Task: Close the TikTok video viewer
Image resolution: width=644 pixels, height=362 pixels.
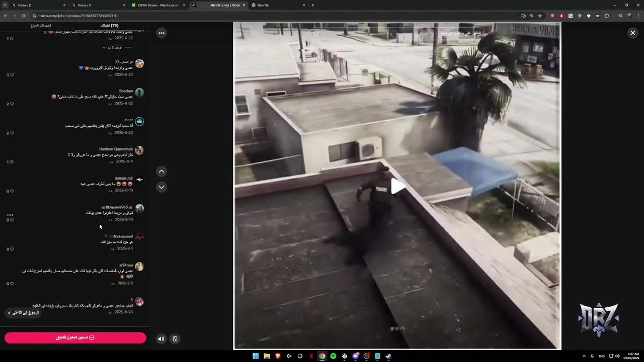Action: [x=632, y=33]
